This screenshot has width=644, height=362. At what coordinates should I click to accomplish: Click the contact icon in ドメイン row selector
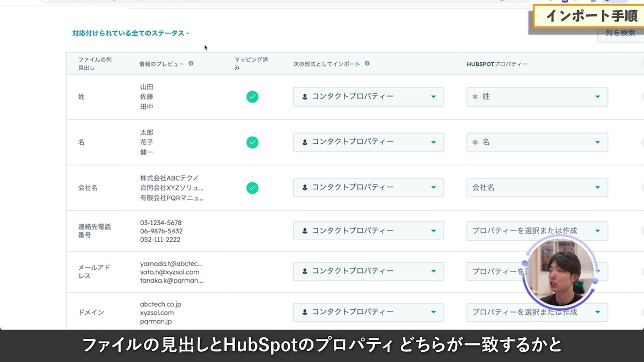304,312
